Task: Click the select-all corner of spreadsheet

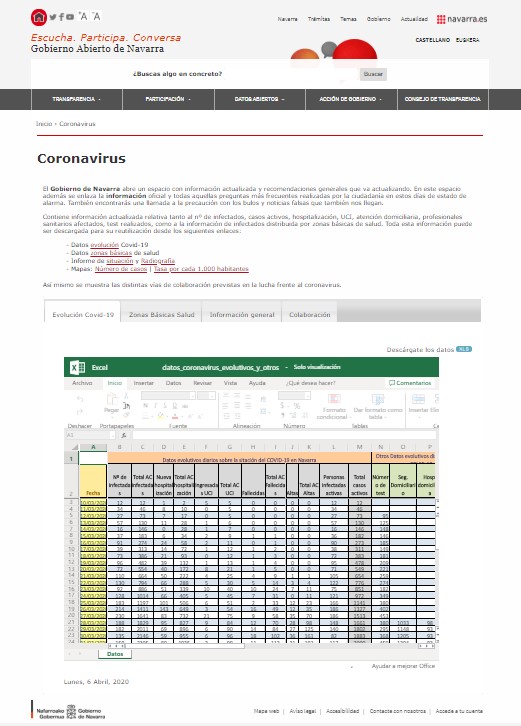Action: 74,447
